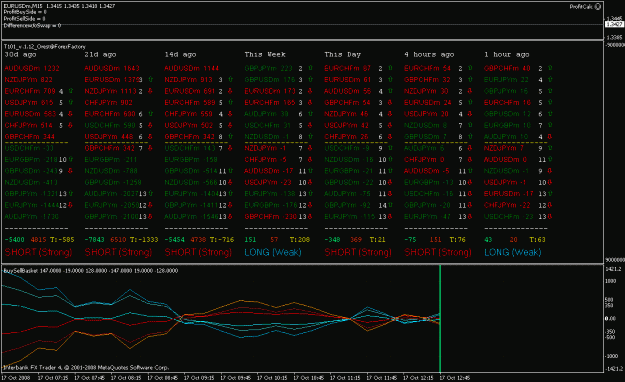The image size is (625, 382).
Task: Click the "AUDUSDm 1232" row
Action: [x=32, y=68]
